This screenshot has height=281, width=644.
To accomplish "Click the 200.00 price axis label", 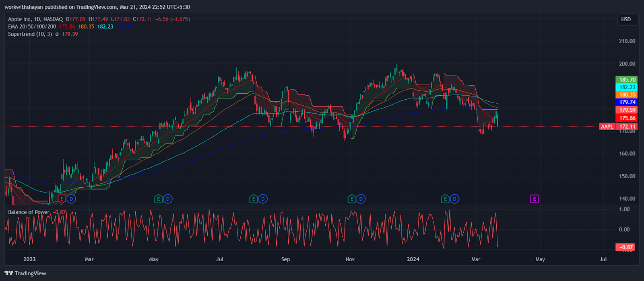I will point(627,64).
